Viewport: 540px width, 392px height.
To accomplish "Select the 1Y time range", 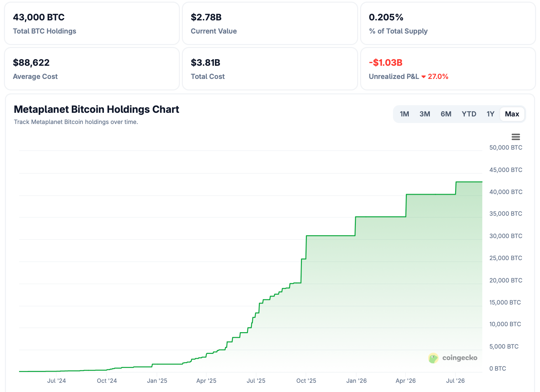I will point(491,114).
